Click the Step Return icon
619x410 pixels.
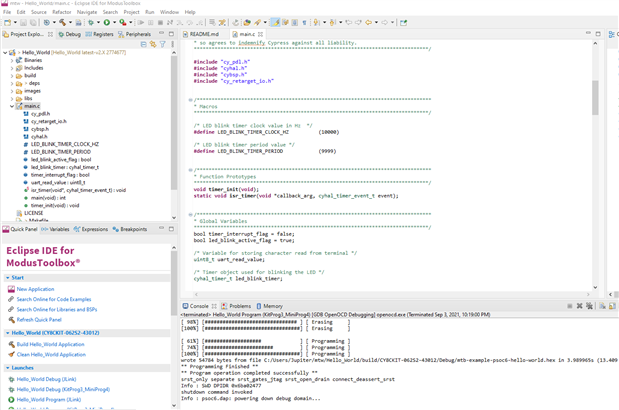tap(200, 22)
